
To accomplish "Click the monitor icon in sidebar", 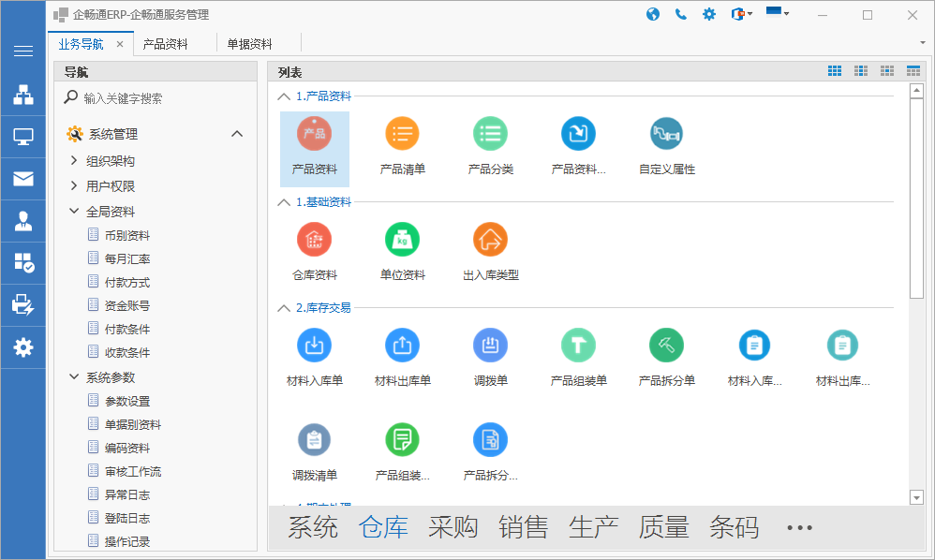I will 23,137.
